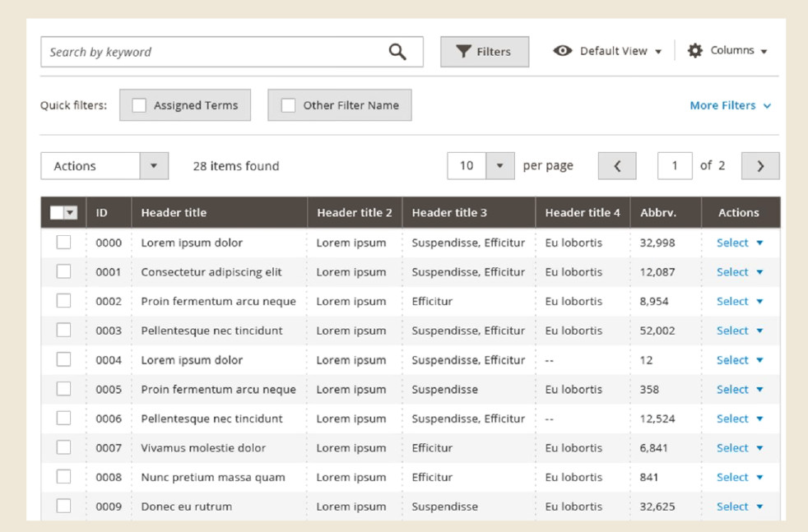Image resolution: width=808 pixels, height=532 pixels.
Task: Open the per page count dropdown
Action: coord(481,166)
